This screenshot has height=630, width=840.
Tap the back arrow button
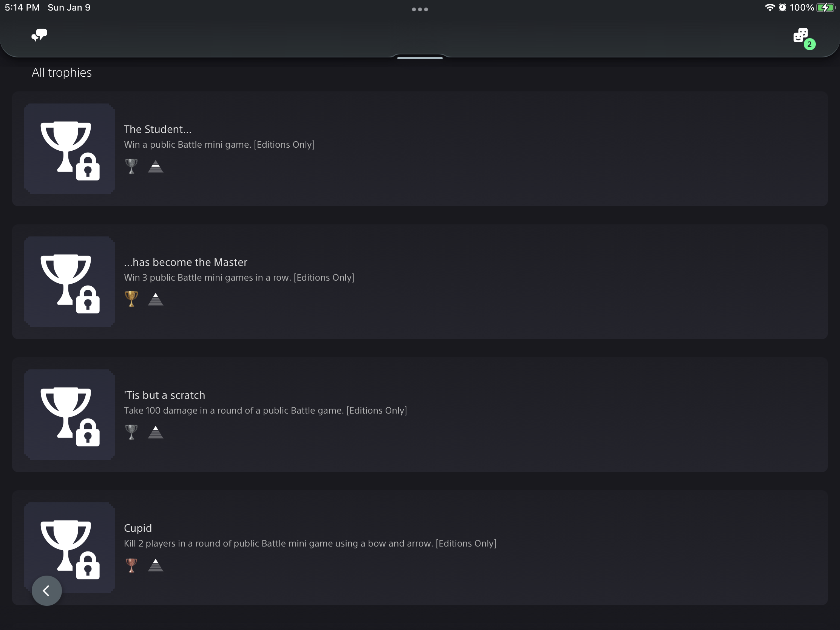pyautogui.click(x=47, y=590)
